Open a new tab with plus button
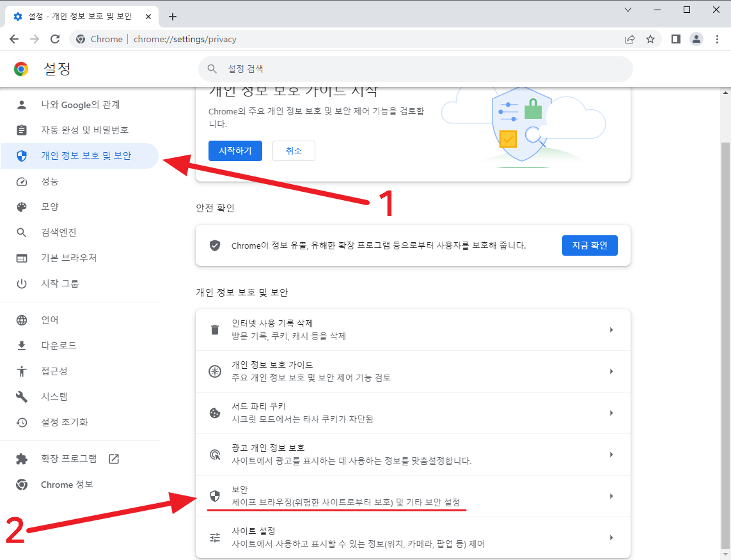 [173, 17]
